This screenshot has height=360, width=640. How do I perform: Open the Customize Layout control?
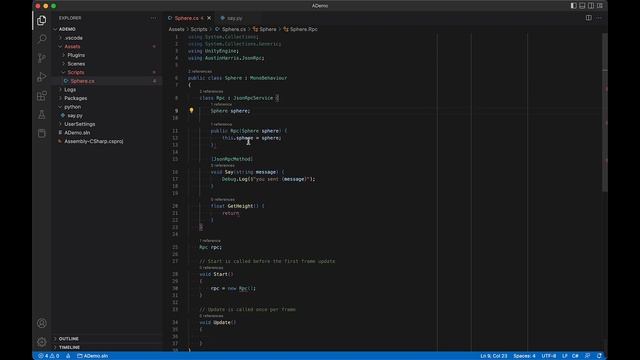[600, 6]
